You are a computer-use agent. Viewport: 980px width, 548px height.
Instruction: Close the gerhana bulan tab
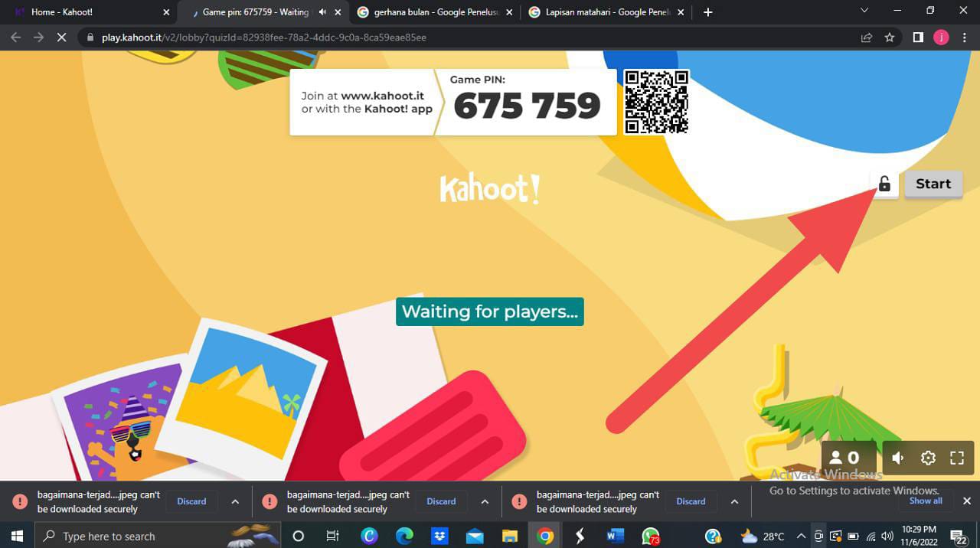(509, 12)
